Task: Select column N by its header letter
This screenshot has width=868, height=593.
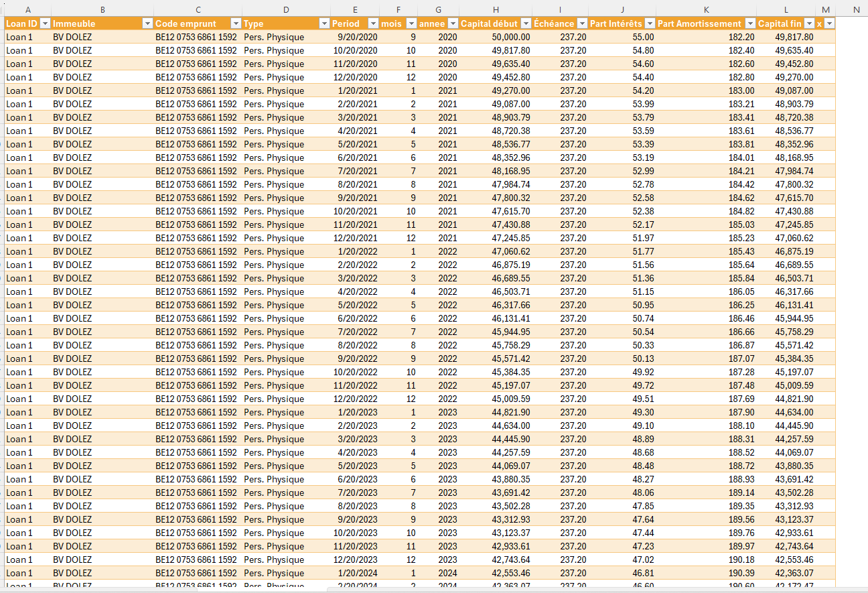Action: pyautogui.click(x=857, y=9)
